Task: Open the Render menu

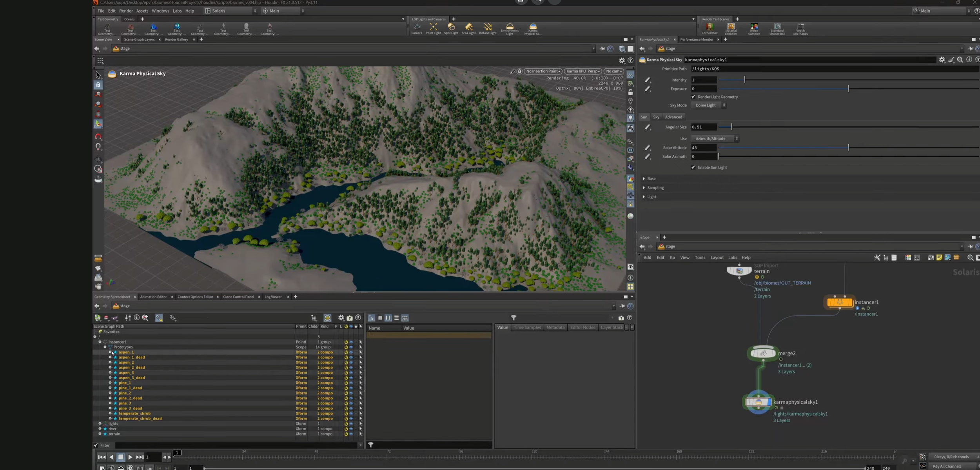Action: [126, 11]
